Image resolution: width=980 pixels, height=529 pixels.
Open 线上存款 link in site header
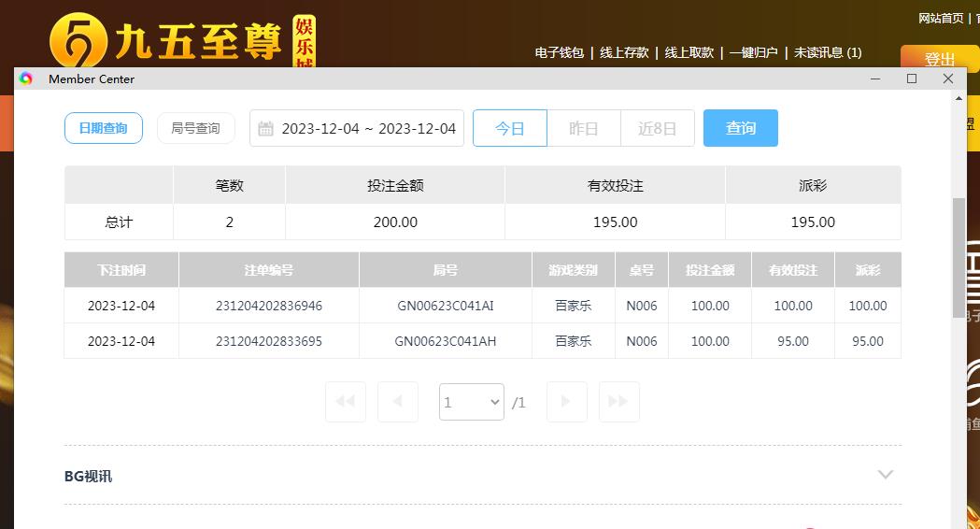point(624,52)
